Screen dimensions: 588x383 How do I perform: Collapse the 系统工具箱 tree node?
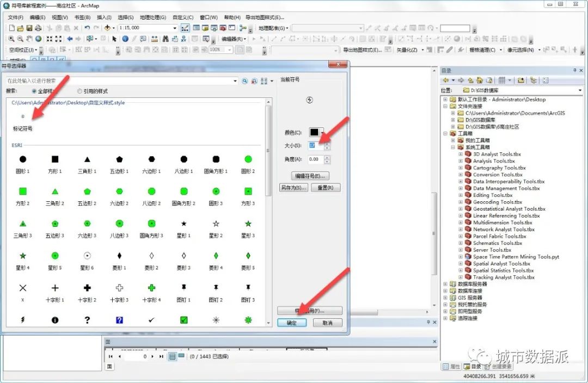point(452,147)
